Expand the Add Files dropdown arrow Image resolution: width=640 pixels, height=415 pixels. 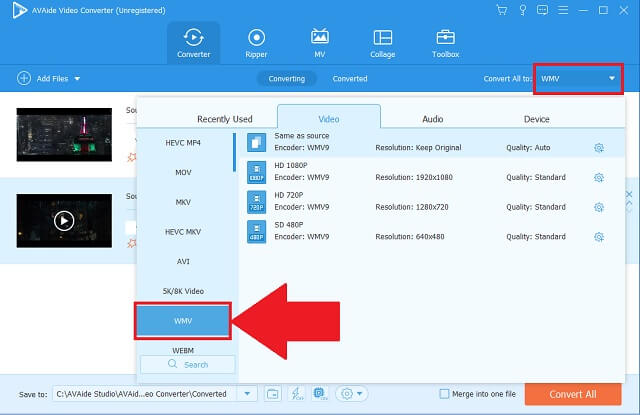point(77,79)
